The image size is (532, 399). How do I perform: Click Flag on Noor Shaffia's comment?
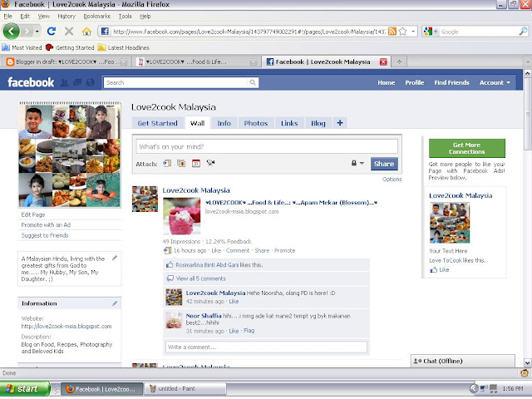point(249,331)
